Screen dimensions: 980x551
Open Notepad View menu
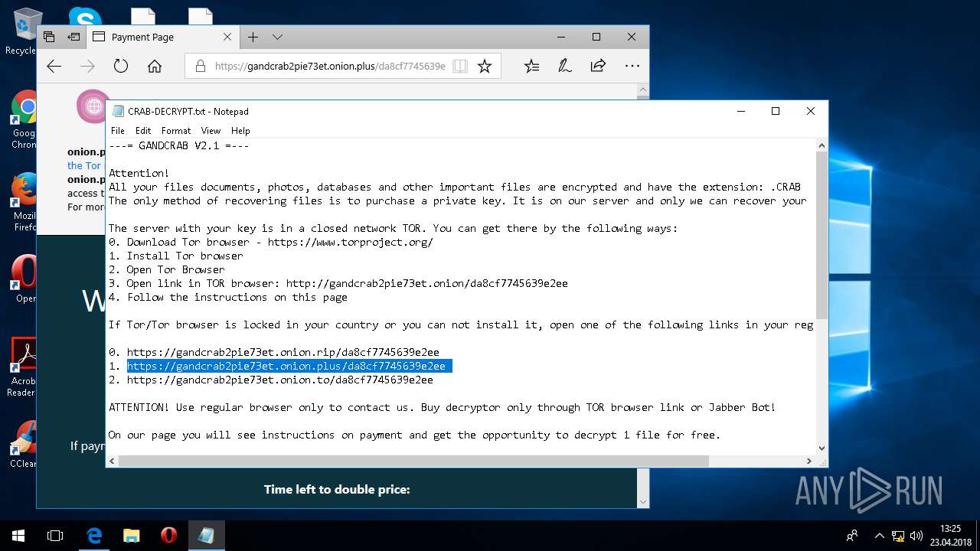[x=211, y=131]
